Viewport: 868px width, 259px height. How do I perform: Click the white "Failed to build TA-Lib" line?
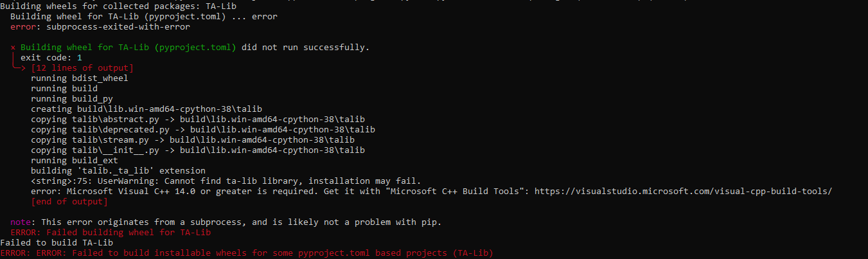[57, 243]
